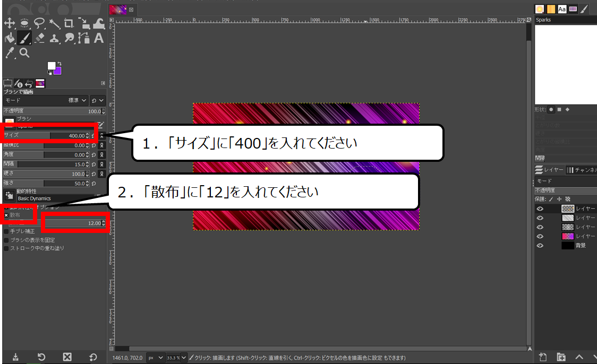Select the Bucket Fill tool
The width and height of the screenshot is (597, 364).
click(10, 38)
